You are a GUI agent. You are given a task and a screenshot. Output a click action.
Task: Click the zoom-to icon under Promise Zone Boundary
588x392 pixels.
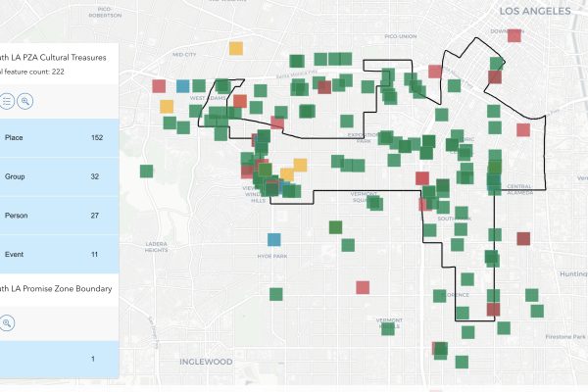point(7,323)
